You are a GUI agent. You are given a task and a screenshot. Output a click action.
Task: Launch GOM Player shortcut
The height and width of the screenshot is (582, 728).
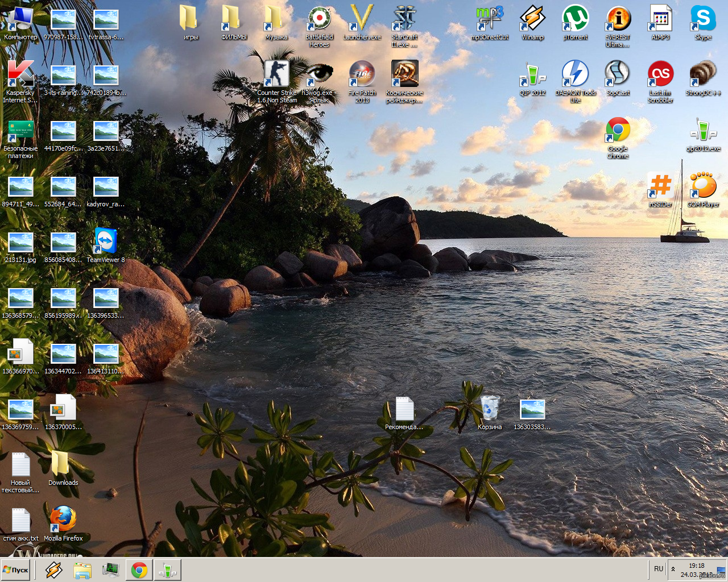click(703, 190)
